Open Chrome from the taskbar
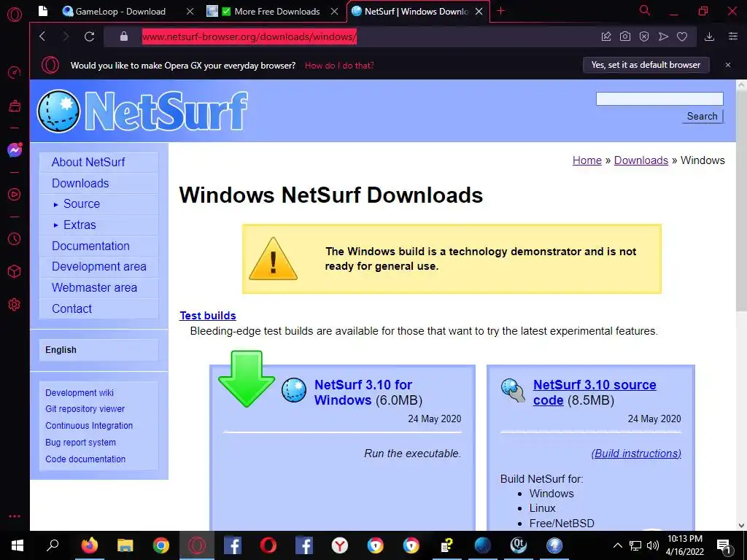This screenshot has height=560, width=747. pos(161,545)
